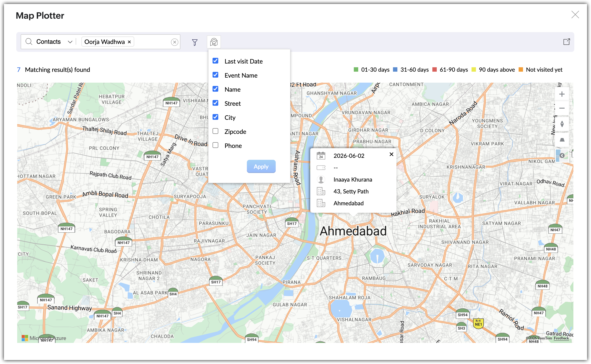
Task: Click the Map Plotter title
Action: (x=40, y=16)
